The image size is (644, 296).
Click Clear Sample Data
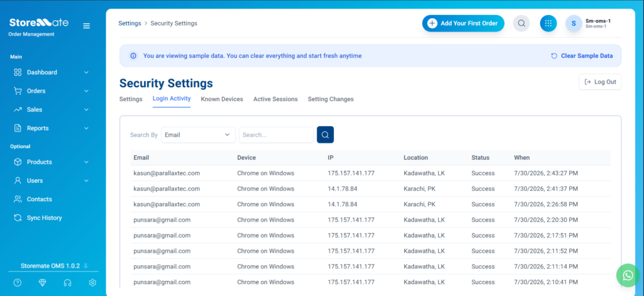pos(582,56)
